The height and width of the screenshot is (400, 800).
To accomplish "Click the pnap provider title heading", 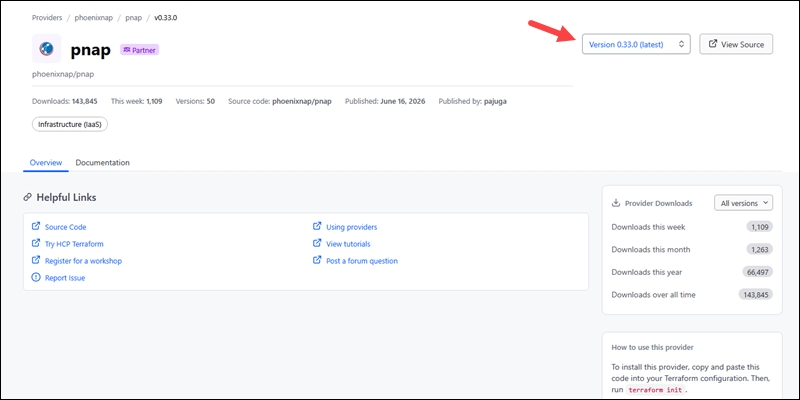I will (x=90, y=50).
